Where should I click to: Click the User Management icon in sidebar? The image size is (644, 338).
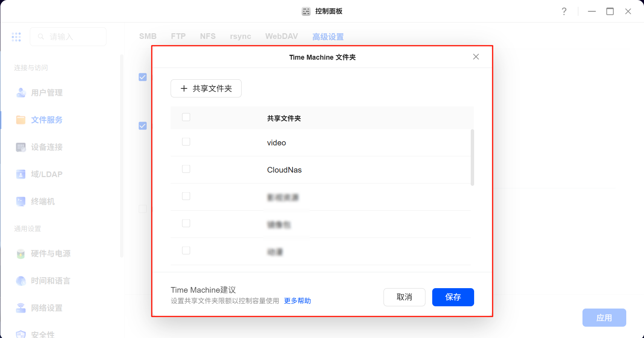point(21,93)
